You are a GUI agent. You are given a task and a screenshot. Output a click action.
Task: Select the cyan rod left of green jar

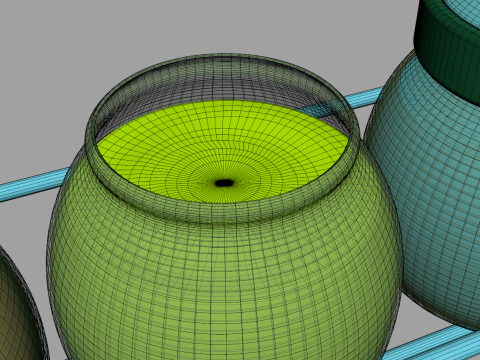33,184
